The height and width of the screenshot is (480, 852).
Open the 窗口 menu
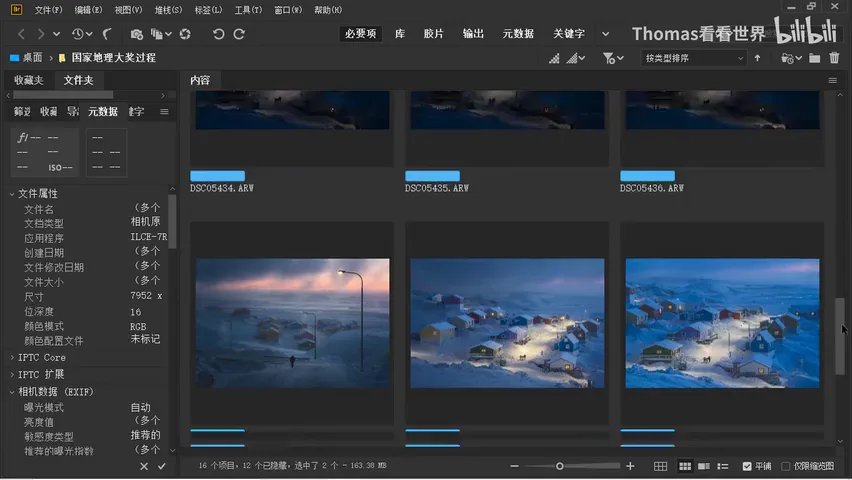[287, 10]
